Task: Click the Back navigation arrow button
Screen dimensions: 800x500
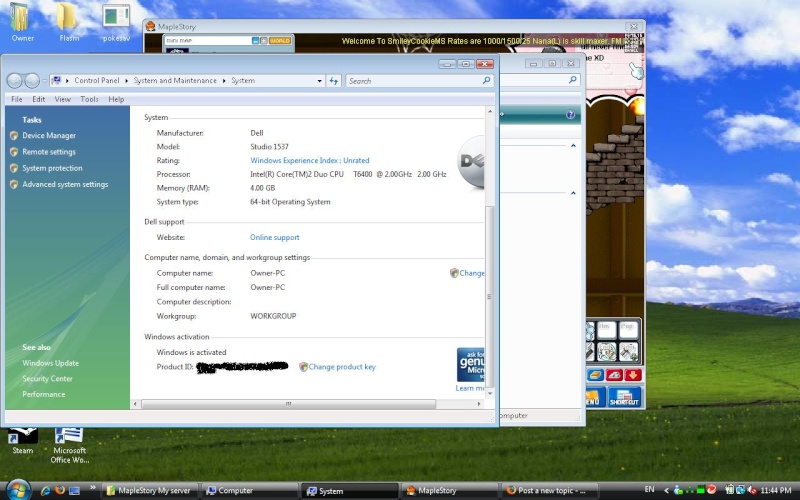Action: point(15,81)
